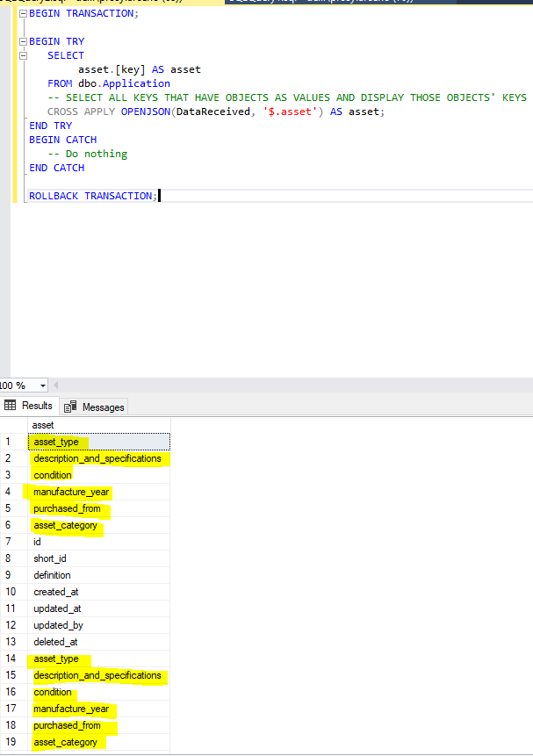Select the id cell
Image resolution: width=533 pixels, height=756 pixels.
point(99,542)
